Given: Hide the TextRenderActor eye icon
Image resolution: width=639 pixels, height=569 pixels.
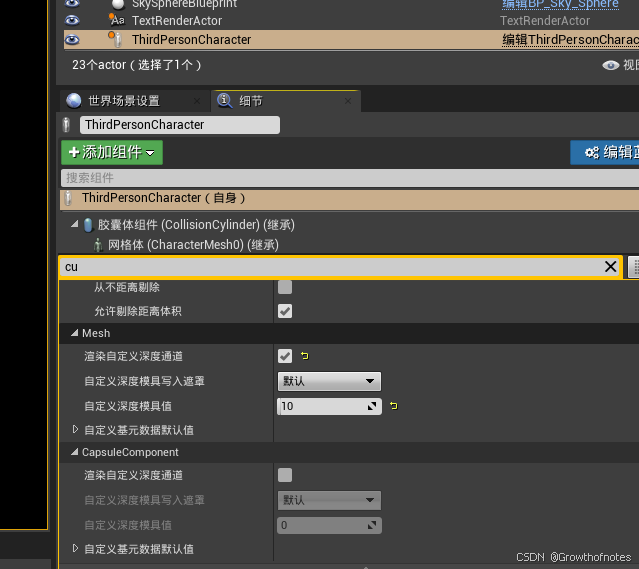Looking at the screenshot, I should pos(72,20).
